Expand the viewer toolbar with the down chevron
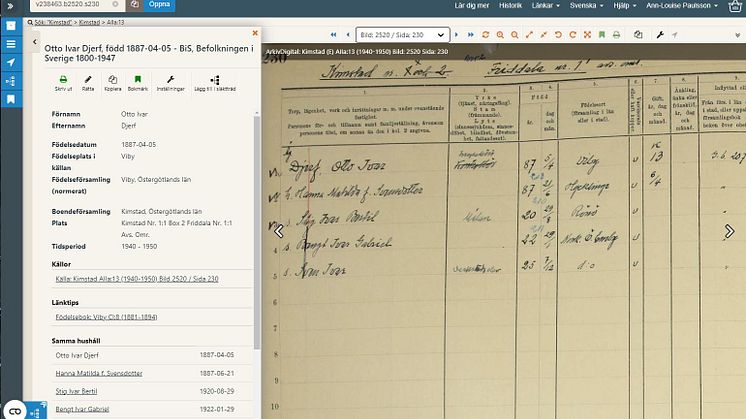 click(737, 35)
